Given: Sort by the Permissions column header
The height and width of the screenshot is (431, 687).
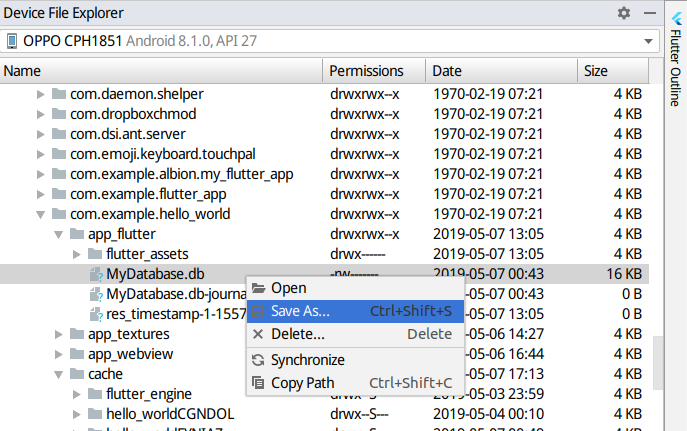Looking at the screenshot, I should (x=366, y=71).
